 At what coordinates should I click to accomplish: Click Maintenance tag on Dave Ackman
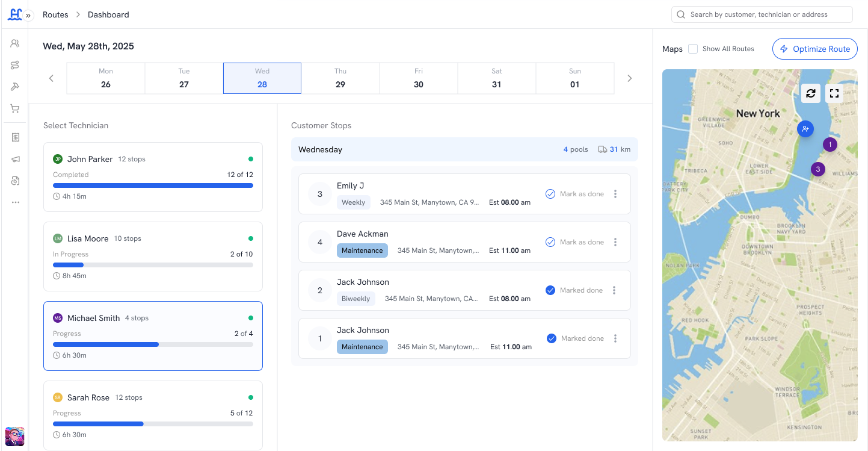pos(362,250)
